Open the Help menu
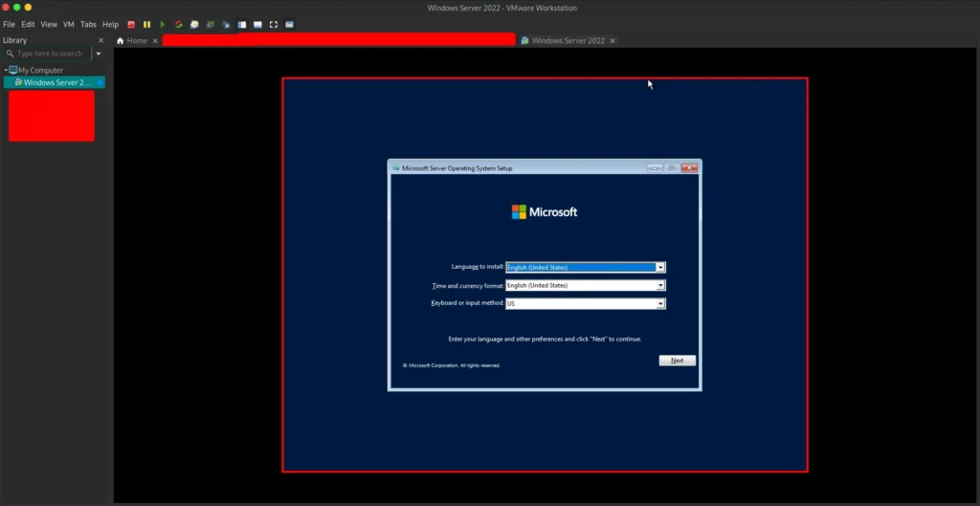The width and height of the screenshot is (980, 506). tap(111, 24)
